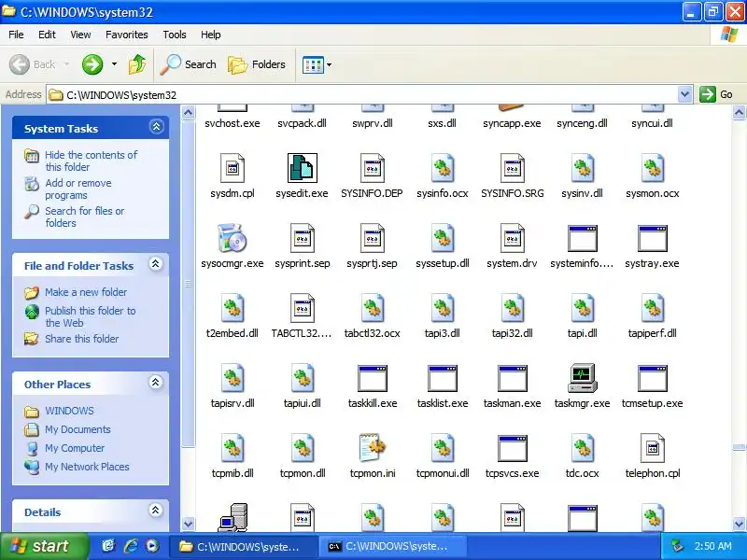Click Add or remove programs link
Viewport: 747px width, 560px height.
point(78,189)
